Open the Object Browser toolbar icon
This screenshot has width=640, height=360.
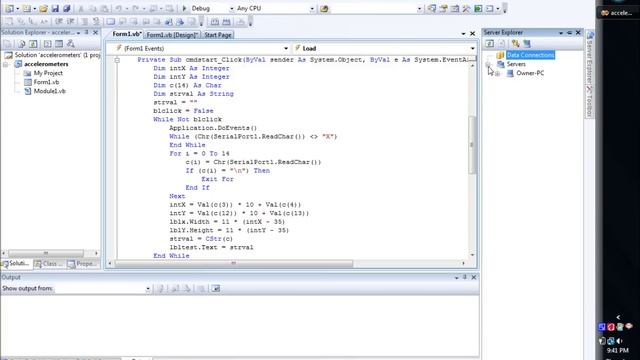(455, 9)
